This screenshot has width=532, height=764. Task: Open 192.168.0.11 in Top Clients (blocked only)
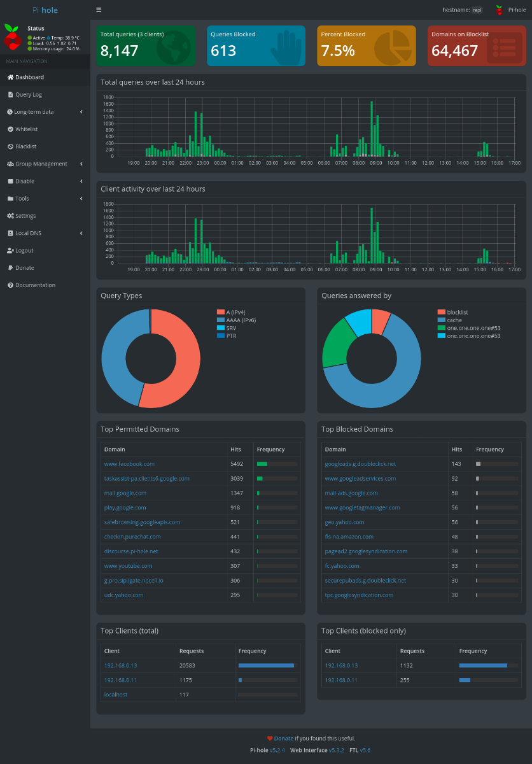(341, 680)
